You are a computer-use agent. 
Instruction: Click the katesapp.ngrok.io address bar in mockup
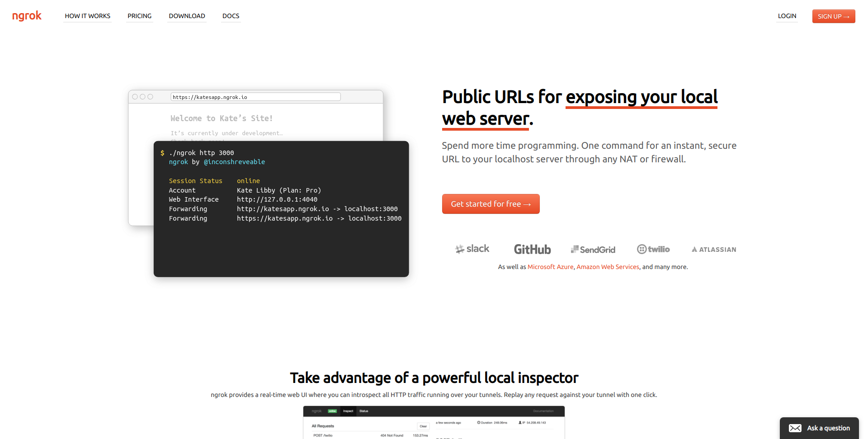point(255,97)
